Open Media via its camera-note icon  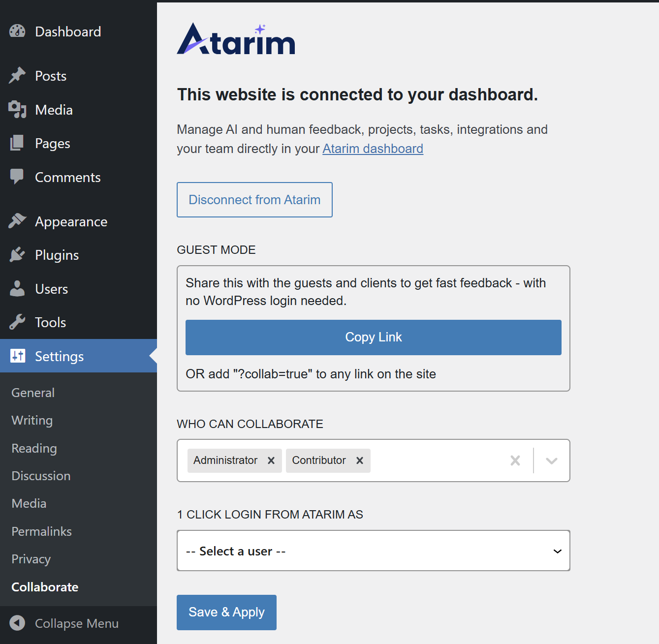pos(17,110)
